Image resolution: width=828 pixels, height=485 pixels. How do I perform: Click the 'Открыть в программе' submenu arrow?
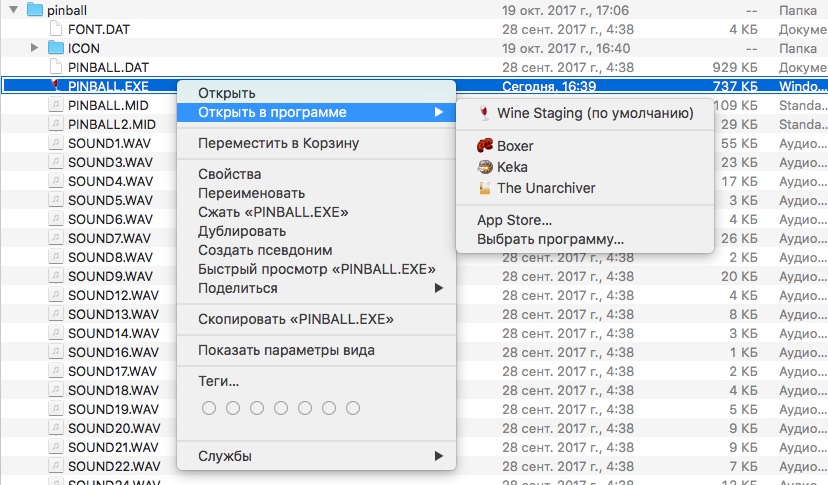click(438, 112)
